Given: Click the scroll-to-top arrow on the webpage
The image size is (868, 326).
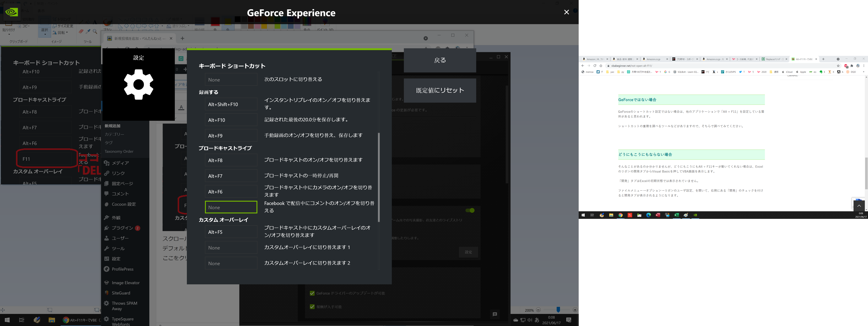Looking at the screenshot, I should click(859, 206).
